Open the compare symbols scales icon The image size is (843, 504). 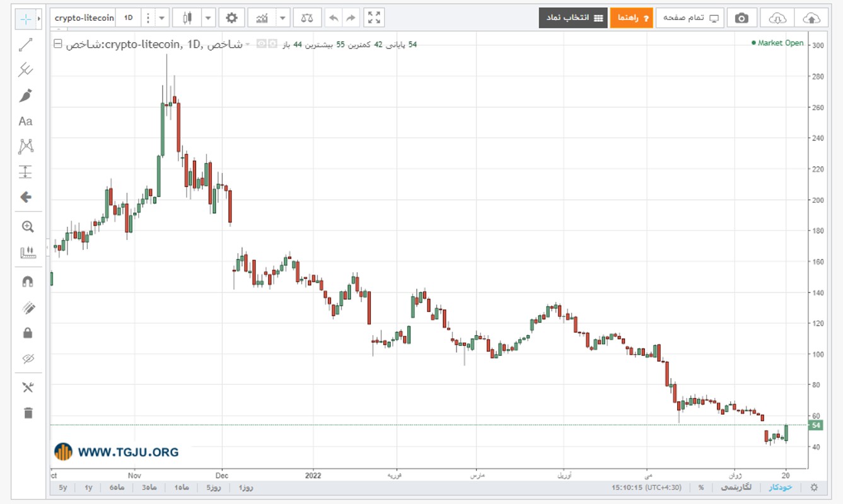click(307, 18)
